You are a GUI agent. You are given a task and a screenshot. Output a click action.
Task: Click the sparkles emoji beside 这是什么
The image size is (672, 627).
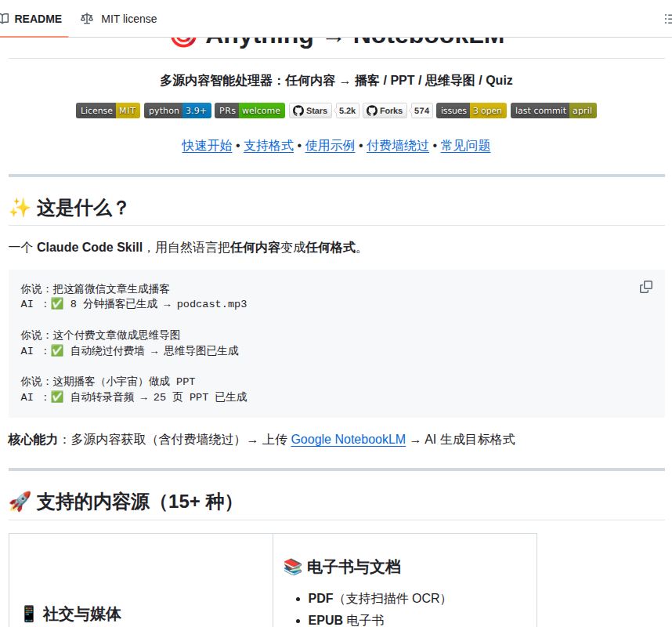pos(20,208)
